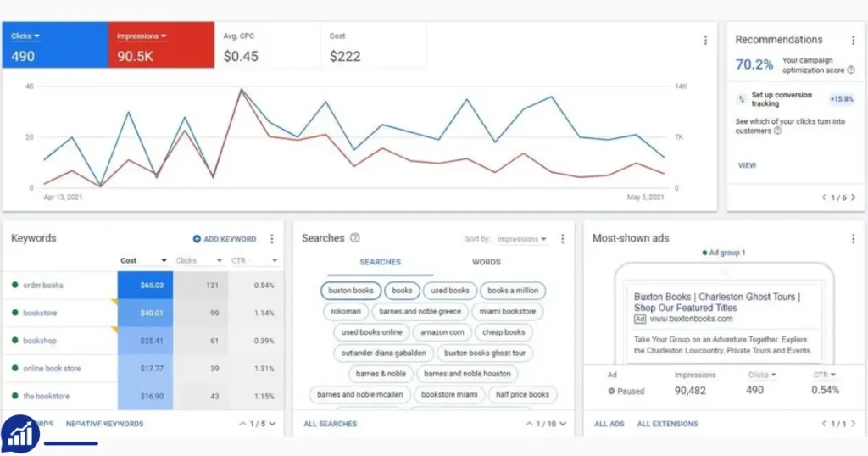Click the $40.01 cost cell
The height and width of the screenshot is (456, 868).
[x=145, y=313]
